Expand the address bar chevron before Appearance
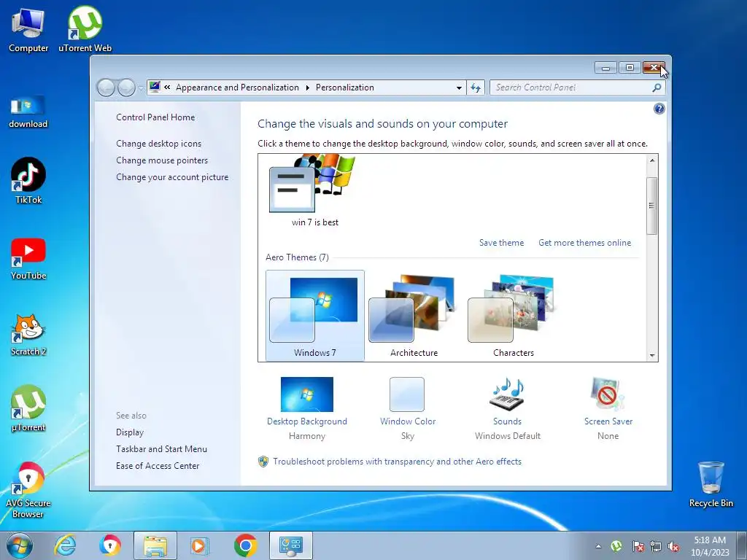 coord(167,87)
